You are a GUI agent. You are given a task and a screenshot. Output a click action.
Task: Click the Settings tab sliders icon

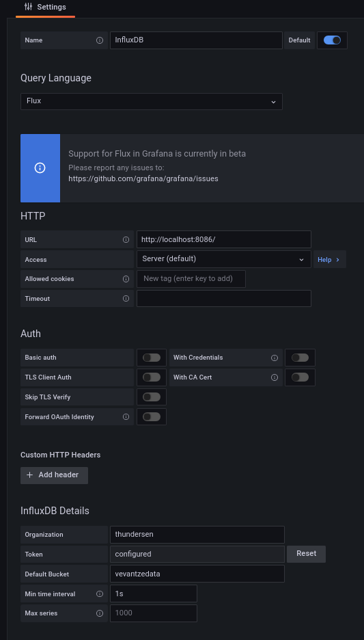28,7
